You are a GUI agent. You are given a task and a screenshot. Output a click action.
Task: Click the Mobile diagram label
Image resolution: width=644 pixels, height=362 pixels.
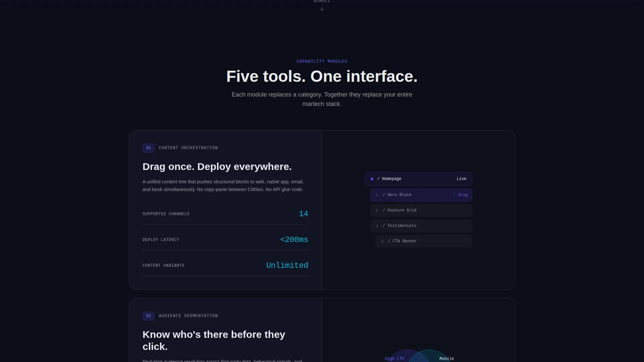pos(446,359)
